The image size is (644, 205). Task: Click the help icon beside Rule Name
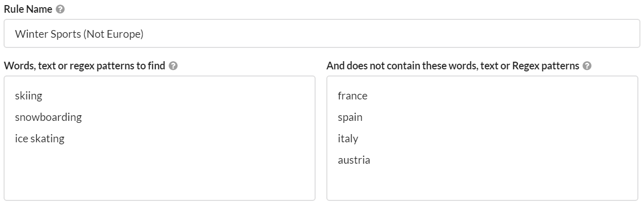[61, 9]
